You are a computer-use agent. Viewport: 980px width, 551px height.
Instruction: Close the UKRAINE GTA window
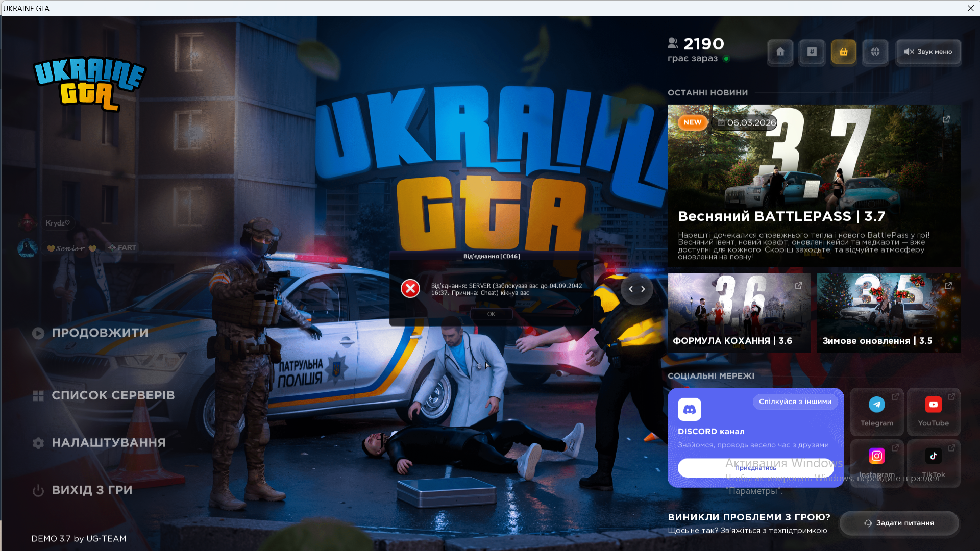coord(971,8)
